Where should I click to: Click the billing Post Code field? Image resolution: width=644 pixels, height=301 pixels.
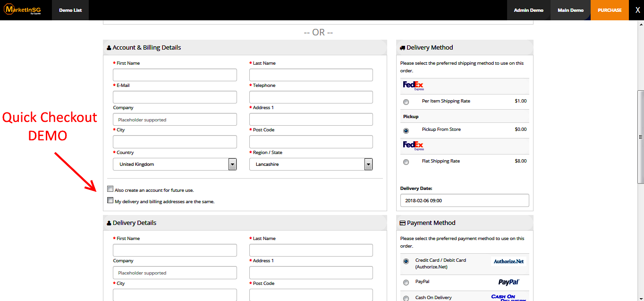click(311, 142)
